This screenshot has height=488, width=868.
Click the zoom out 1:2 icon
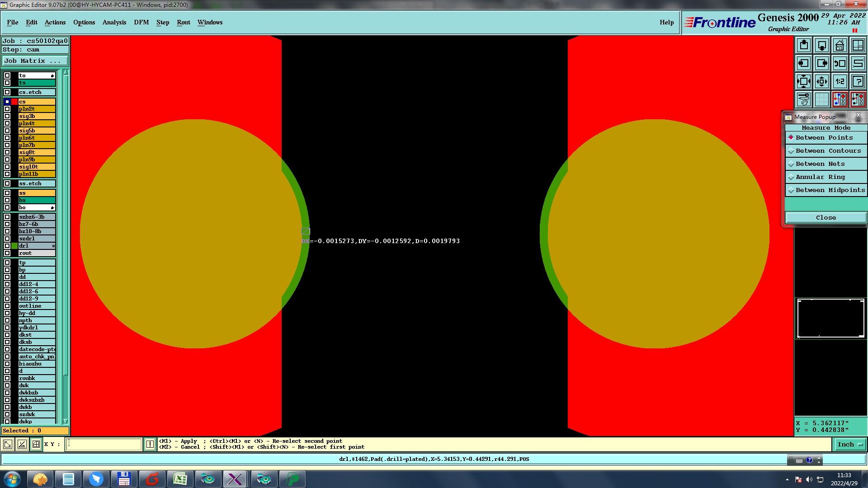click(840, 81)
